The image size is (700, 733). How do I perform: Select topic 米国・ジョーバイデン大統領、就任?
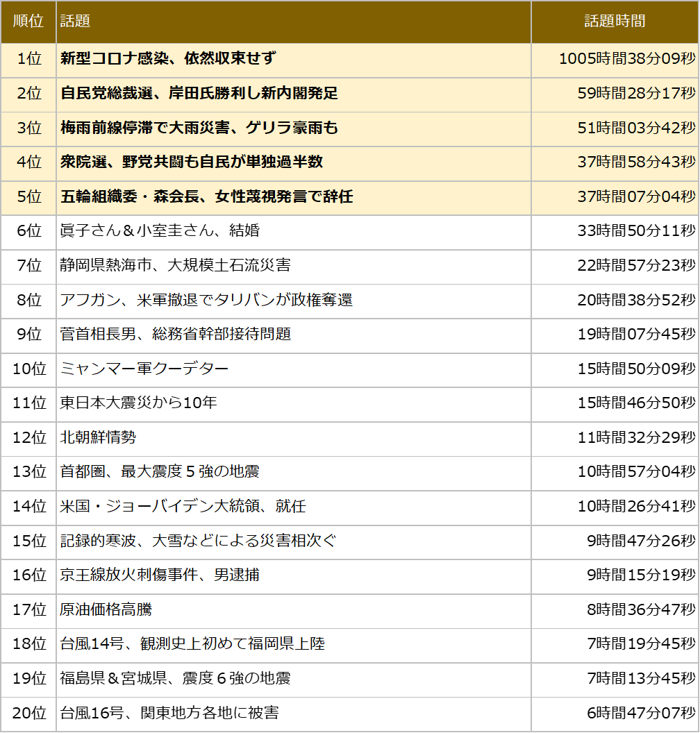click(x=183, y=506)
